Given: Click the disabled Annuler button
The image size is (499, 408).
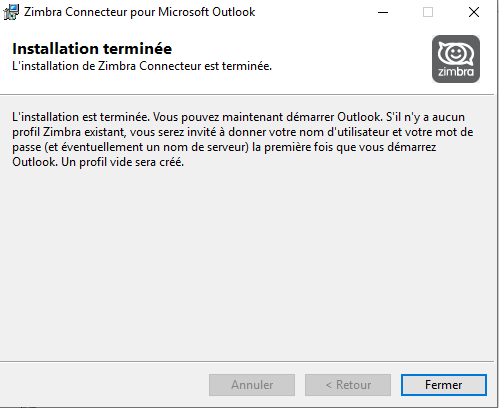Looking at the screenshot, I should pyautogui.click(x=252, y=385).
